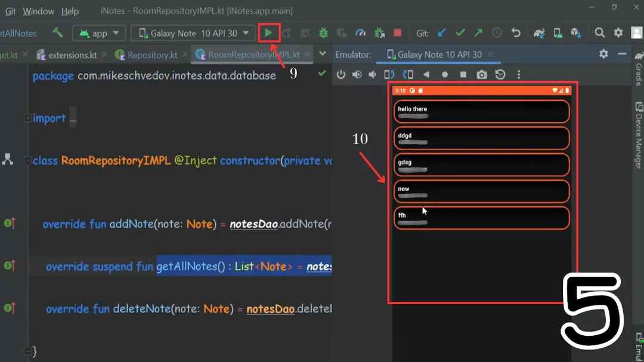644x362 pixels.
Task: Click the Build hammer icon
Action: tap(58, 33)
